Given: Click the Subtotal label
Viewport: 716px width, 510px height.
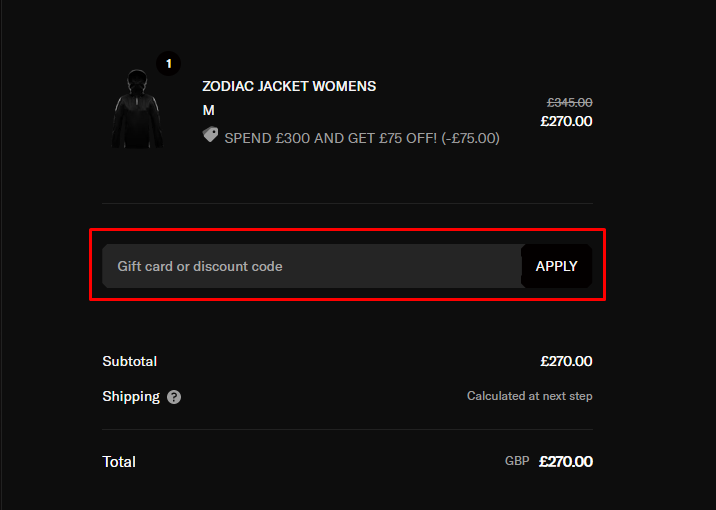Looking at the screenshot, I should (x=130, y=361).
